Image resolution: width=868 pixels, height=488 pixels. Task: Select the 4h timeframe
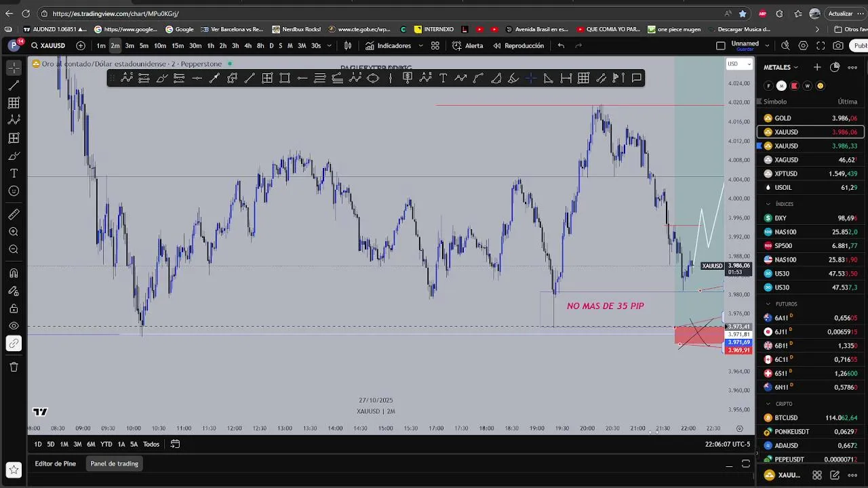click(x=248, y=45)
